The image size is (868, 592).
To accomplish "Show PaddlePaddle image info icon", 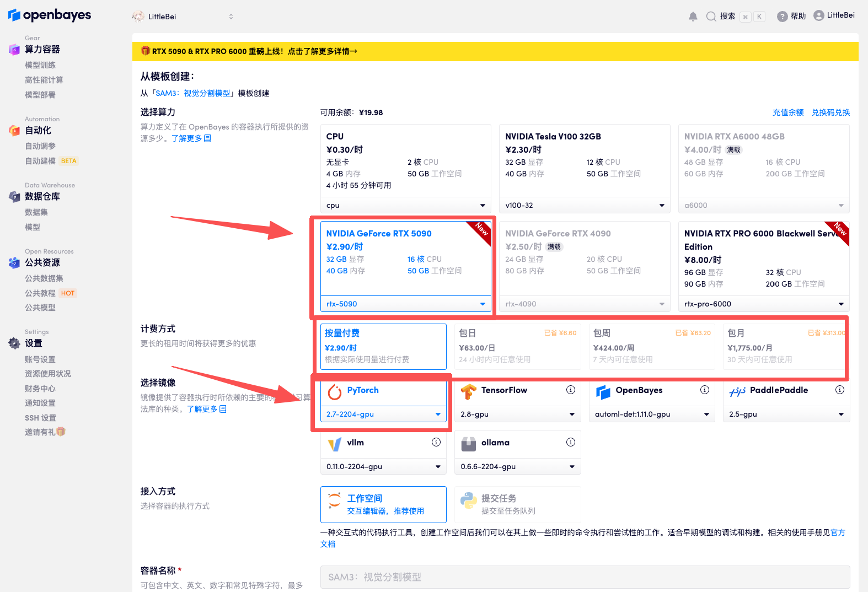I will [840, 390].
